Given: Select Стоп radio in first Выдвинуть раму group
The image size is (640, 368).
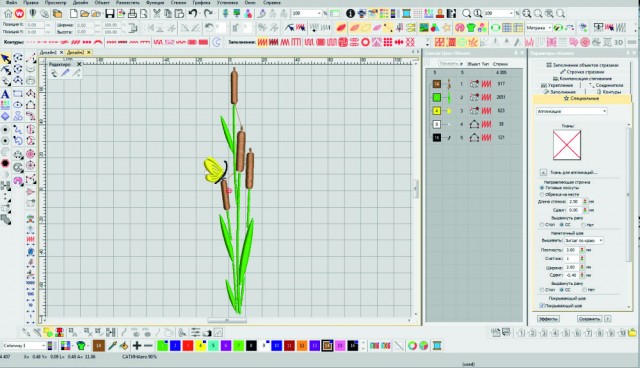Looking at the screenshot, I should (542, 225).
